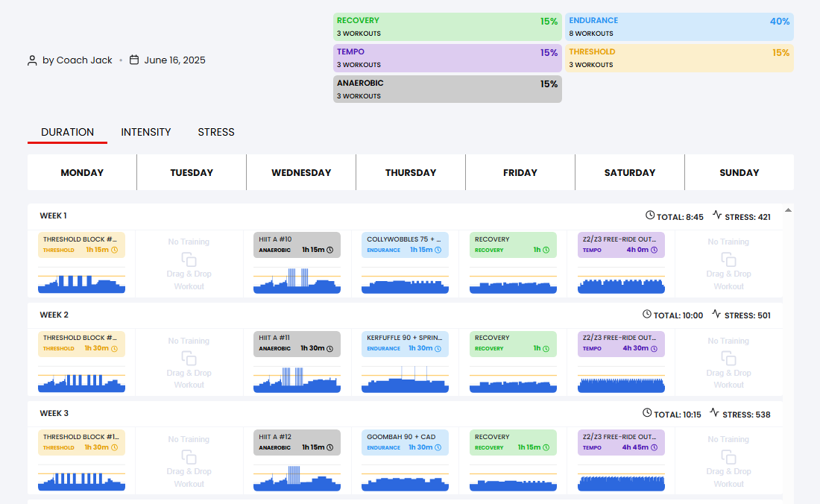820x504 pixels.
Task: Click the Week 2 HIIT A #11 power chart
Action: [297, 379]
